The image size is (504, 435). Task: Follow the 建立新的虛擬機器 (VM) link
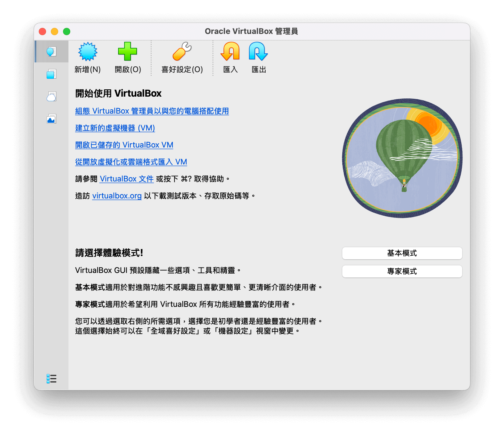[x=115, y=128]
